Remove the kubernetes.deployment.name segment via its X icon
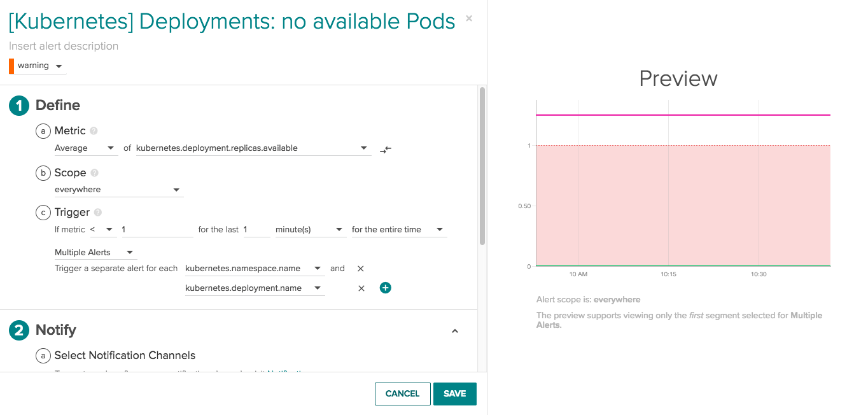This screenshot has height=415, width=868. click(361, 288)
